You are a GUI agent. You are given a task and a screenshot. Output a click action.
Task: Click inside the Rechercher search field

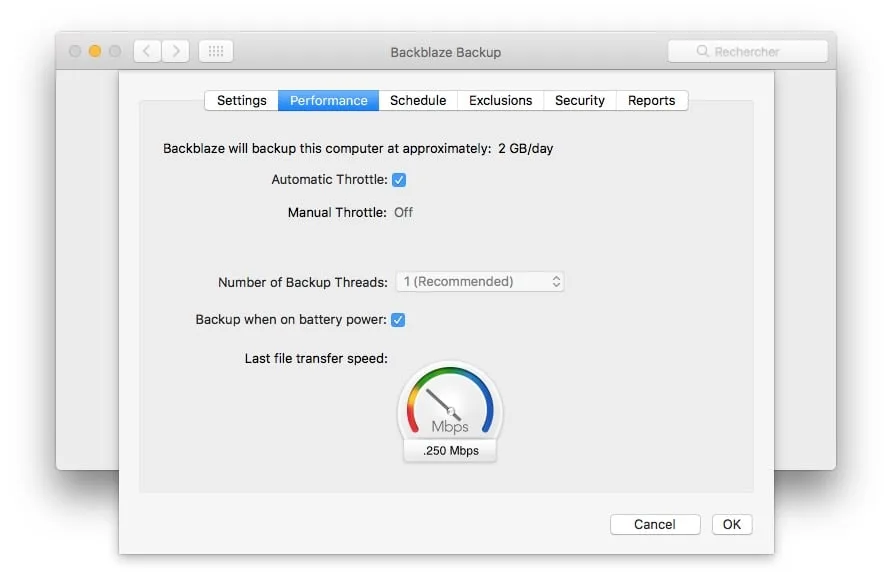click(x=748, y=51)
